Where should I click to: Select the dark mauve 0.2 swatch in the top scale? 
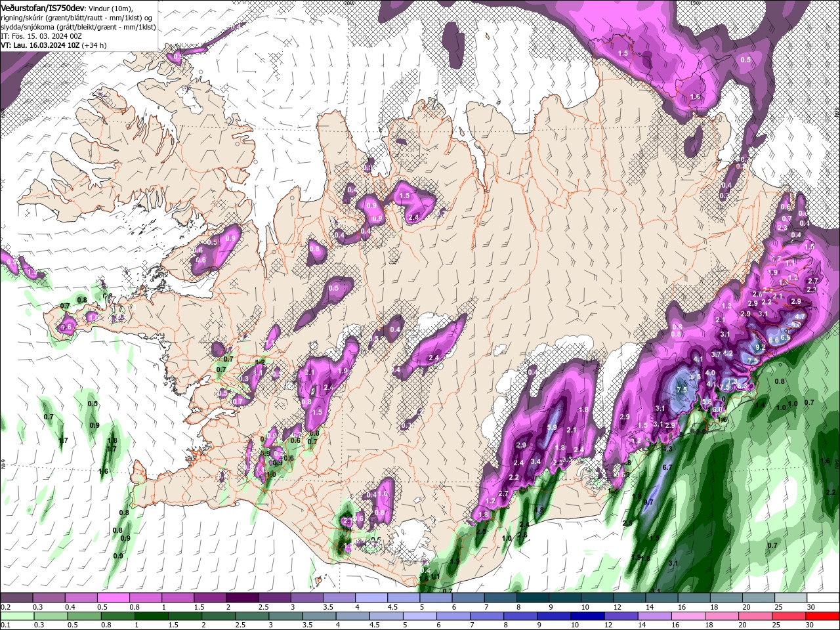16,598
